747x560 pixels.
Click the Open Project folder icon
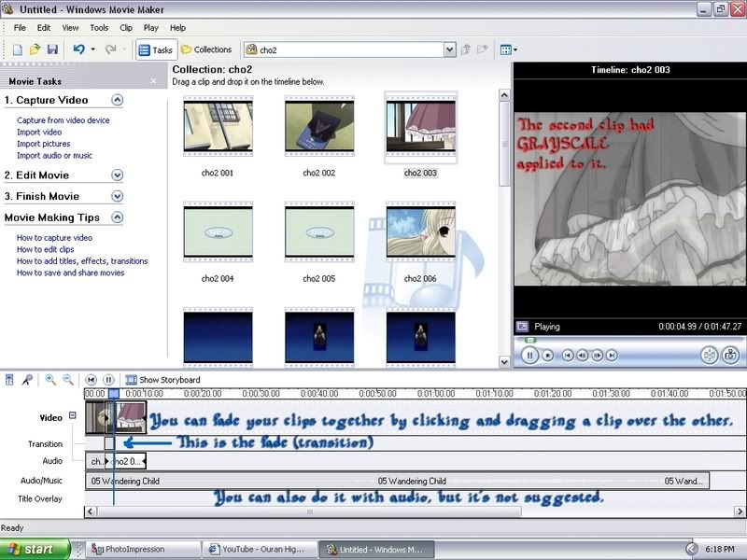[x=35, y=49]
